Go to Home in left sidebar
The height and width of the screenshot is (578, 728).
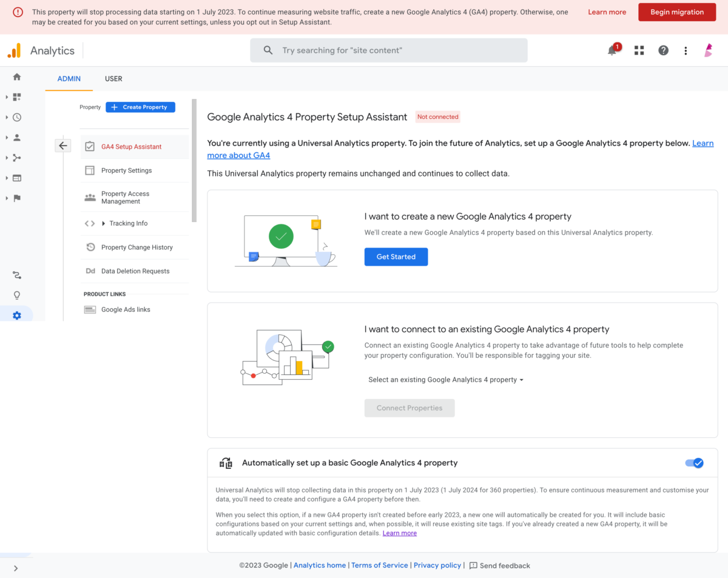[x=17, y=77]
